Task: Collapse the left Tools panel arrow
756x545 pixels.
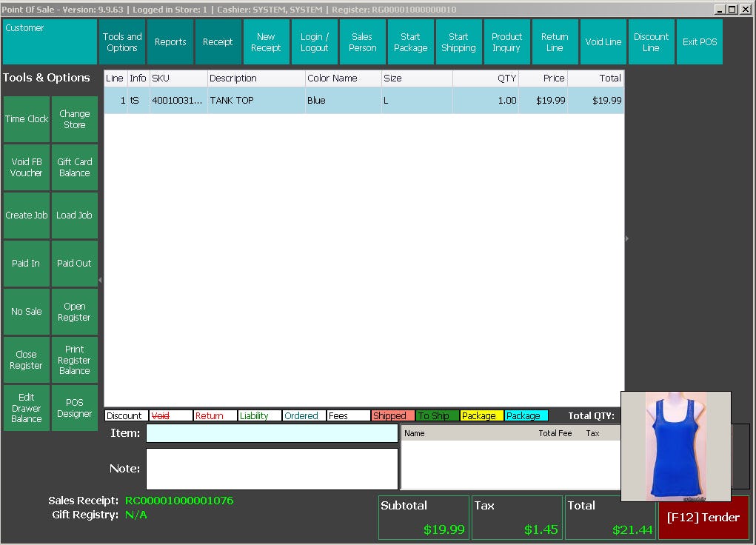Action: [100, 280]
